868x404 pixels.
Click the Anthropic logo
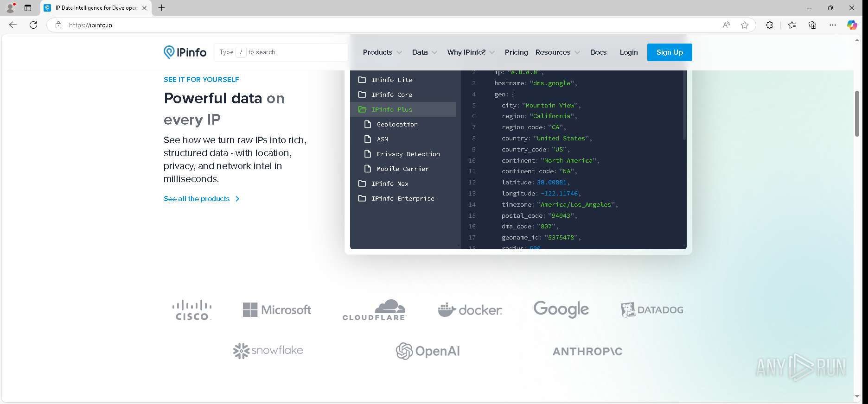pos(587,352)
